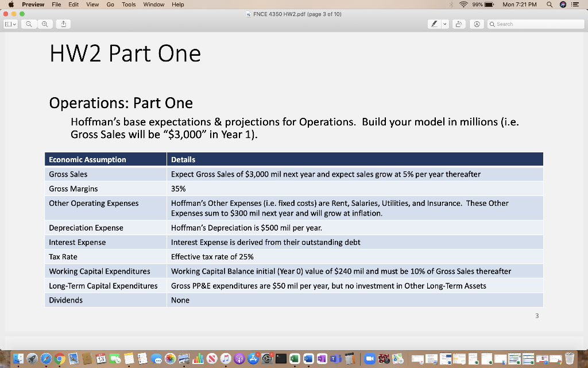Click the 'Depreciation Expense' row label

pyautogui.click(x=86, y=228)
